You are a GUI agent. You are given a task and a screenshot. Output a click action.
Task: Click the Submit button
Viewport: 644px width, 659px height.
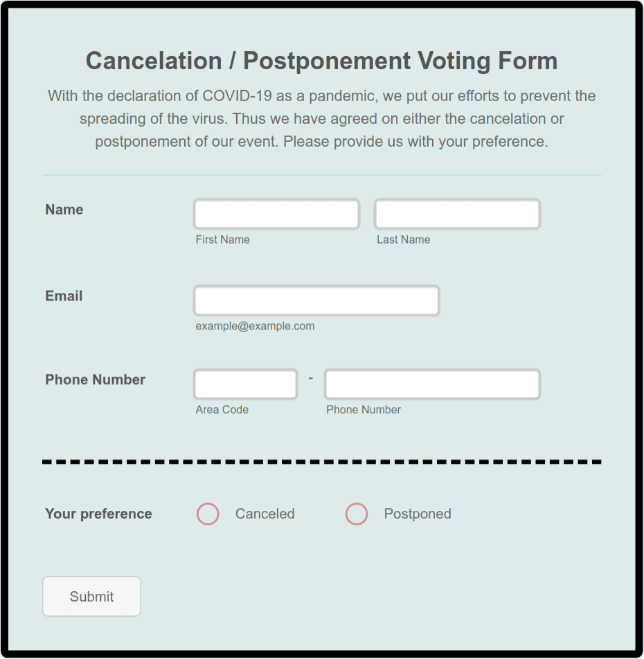coord(91,596)
